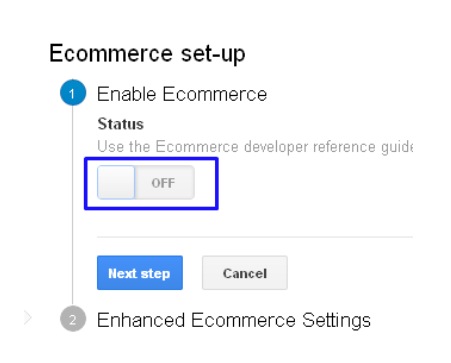The image size is (451, 363).
Task: Click the word Ecommerce in the step 1 heading
Action: (x=215, y=94)
